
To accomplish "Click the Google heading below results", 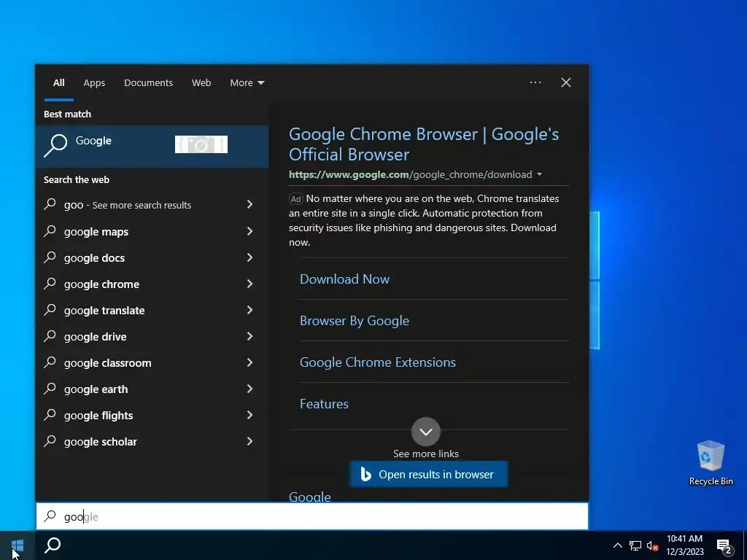I will point(309,496).
